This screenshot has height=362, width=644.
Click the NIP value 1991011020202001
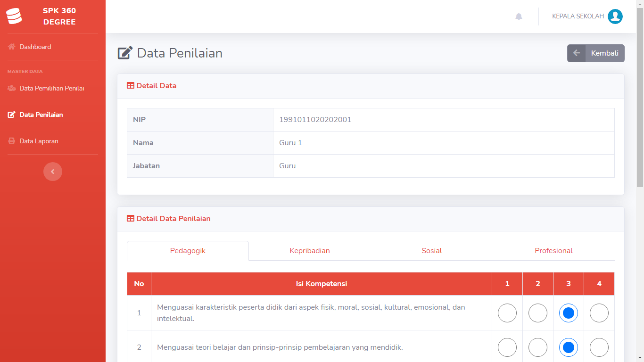click(x=315, y=120)
